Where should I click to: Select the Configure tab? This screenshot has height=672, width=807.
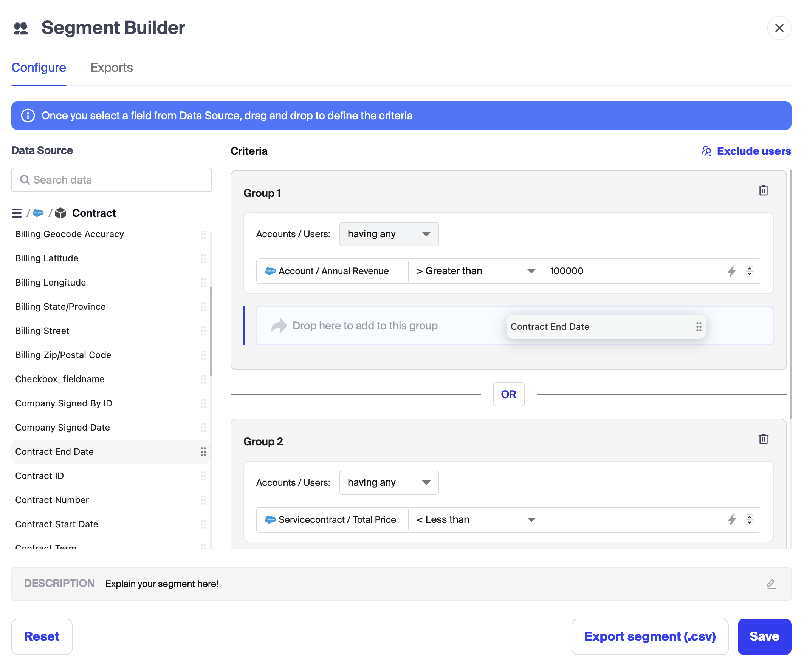(x=39, y=68)
